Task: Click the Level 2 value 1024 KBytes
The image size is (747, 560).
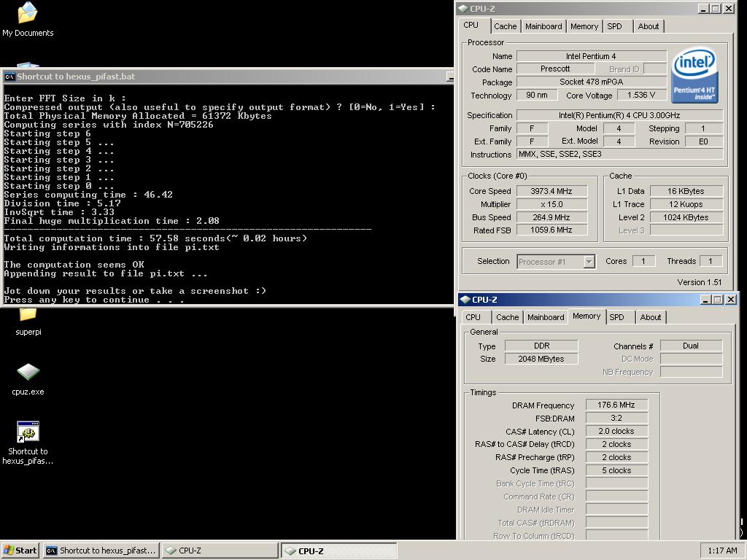Action: tap(686, 217)
